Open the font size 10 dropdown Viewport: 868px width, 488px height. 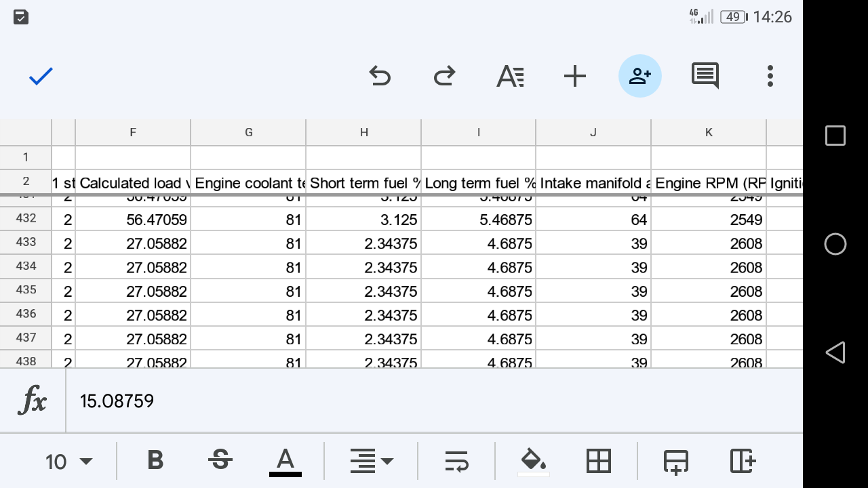click(68, 462)
